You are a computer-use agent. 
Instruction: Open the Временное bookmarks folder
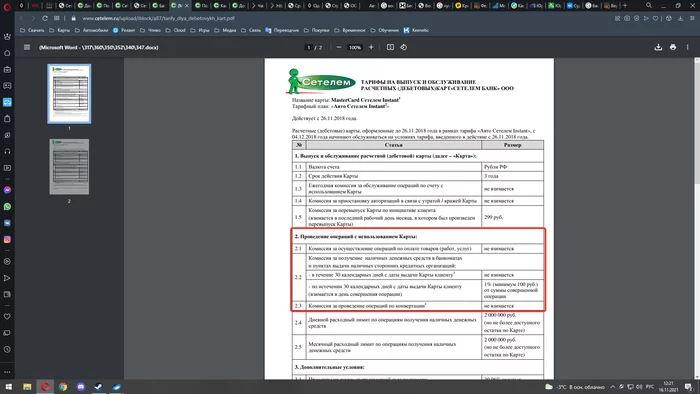[350, 30]
